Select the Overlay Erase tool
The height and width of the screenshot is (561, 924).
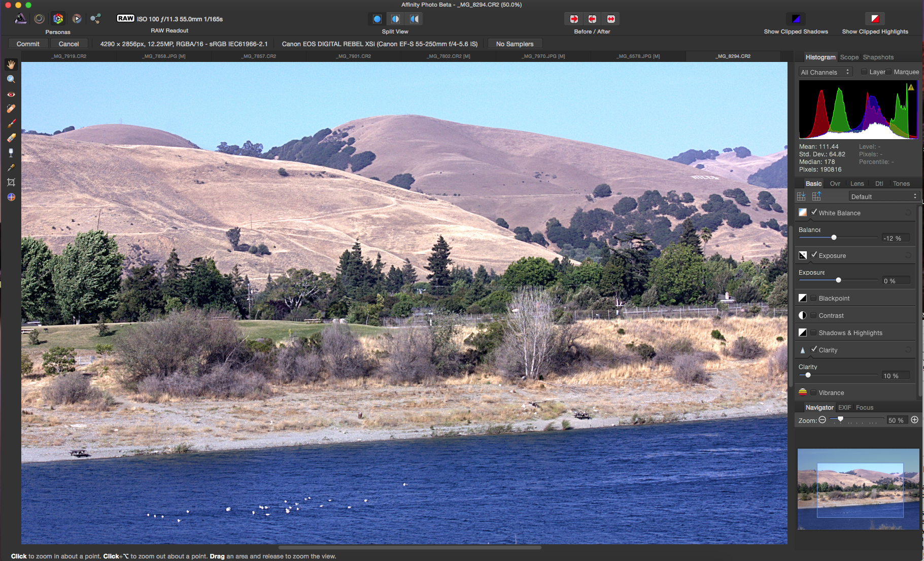coord(11,138)
